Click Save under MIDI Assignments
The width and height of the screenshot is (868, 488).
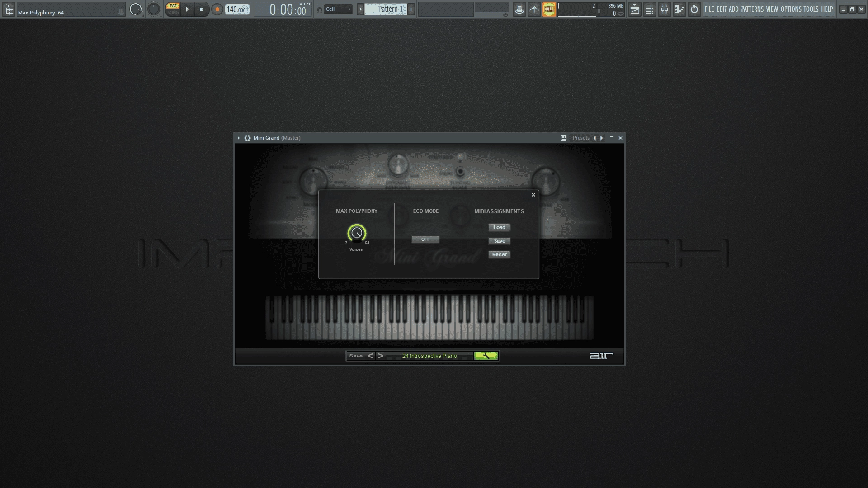tap(499, 241)
